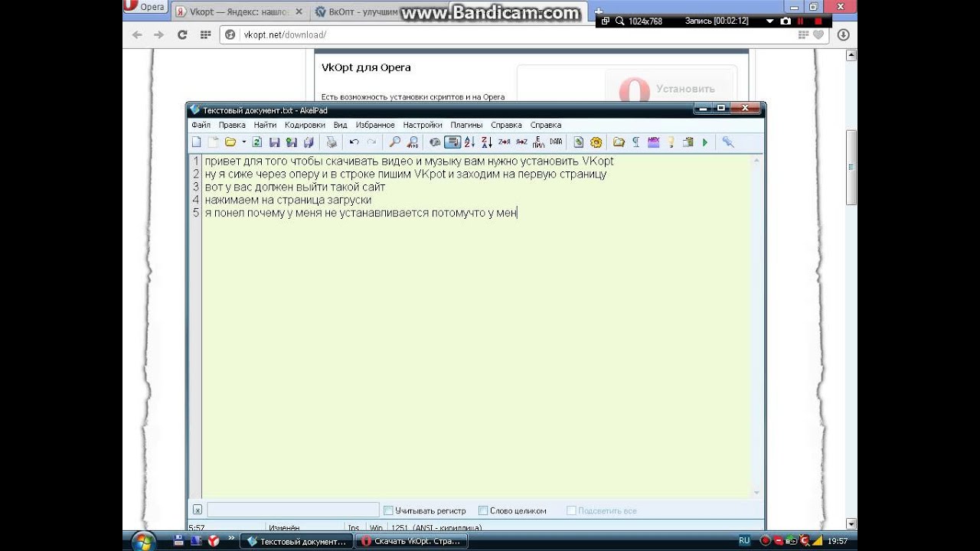The image size is (980, 551).
Task: Open the Кодировки menu
Action: coord(305,125)
